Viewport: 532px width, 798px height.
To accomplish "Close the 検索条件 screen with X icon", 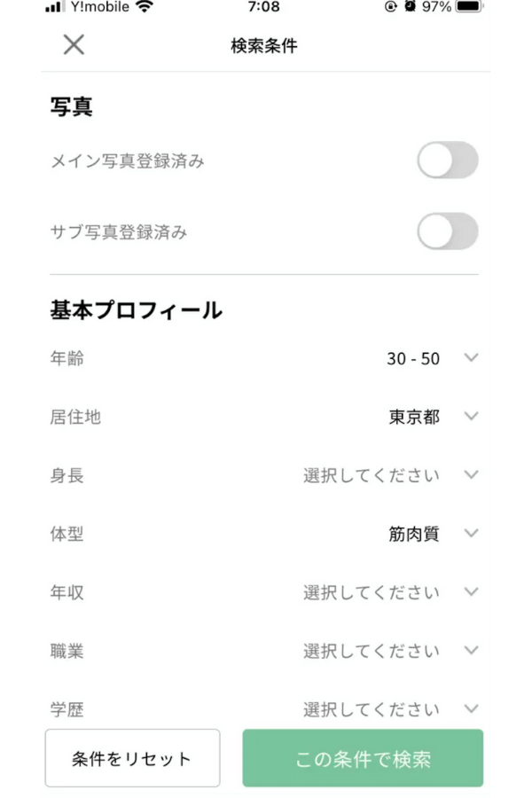I will (74, 45).
